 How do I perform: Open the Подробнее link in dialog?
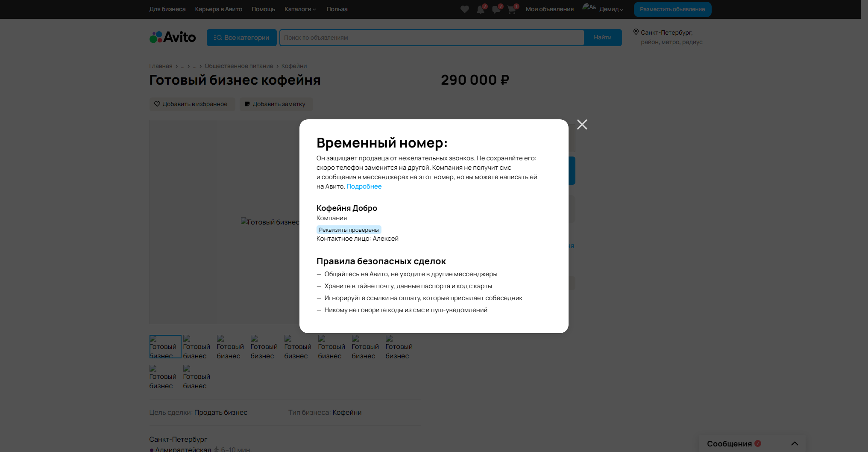tap(364, 186)
